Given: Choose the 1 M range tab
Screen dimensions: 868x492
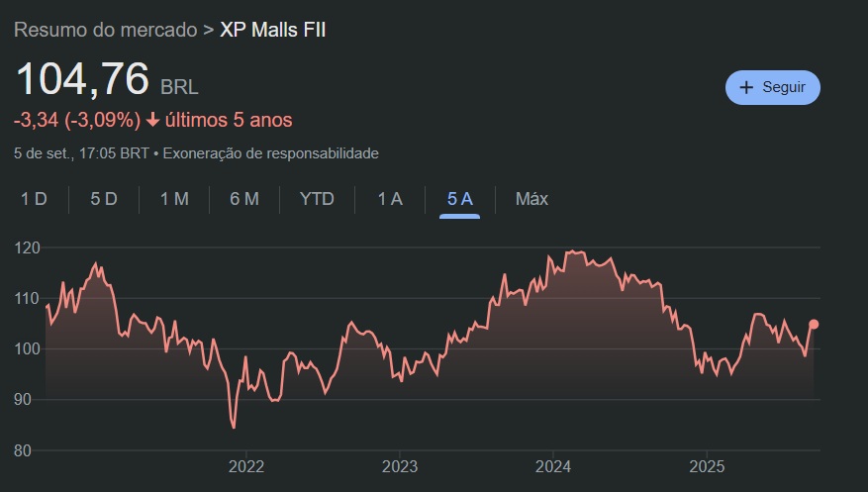Looking at the screenshot, I should pyautogui.click(x=174, y=199).
